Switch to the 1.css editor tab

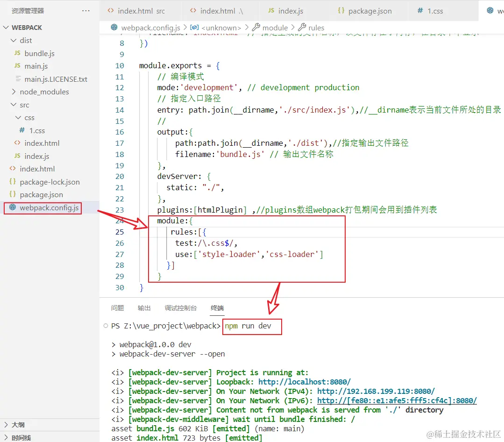(x=443, y=11)
